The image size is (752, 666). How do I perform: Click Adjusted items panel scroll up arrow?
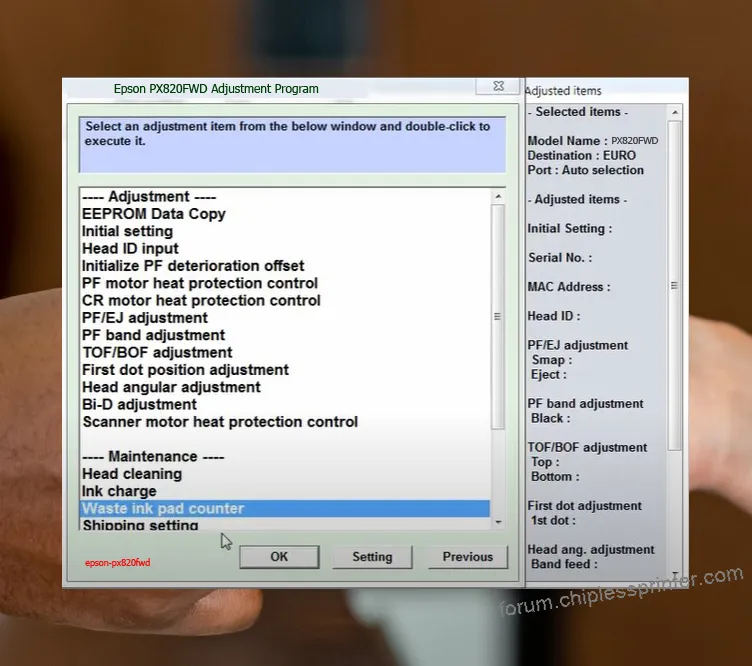(x=675, y=113)
